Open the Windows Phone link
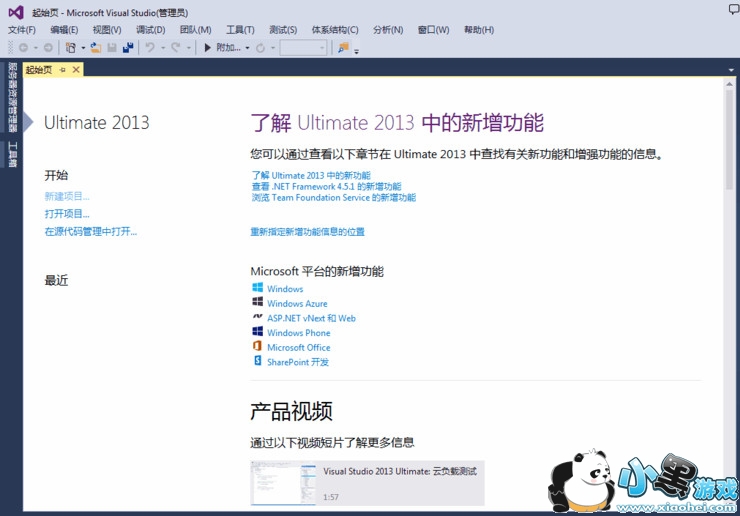The image size is (740, 516). (x=299, y=332)
